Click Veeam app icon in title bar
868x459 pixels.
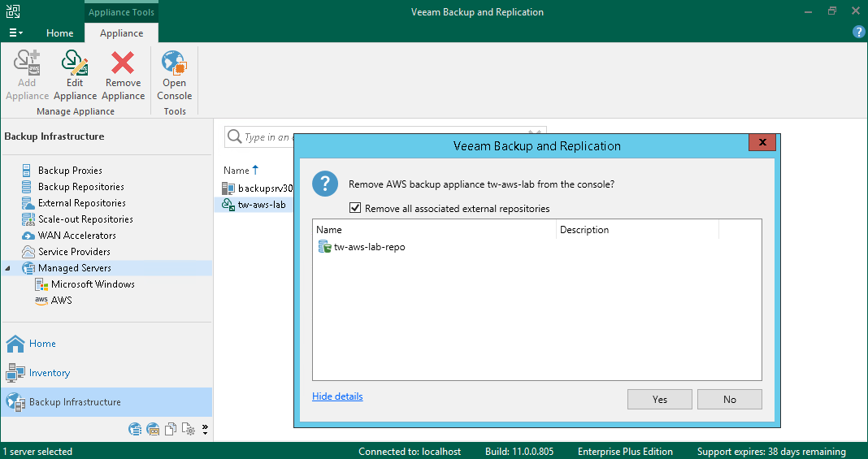[13, 11]
